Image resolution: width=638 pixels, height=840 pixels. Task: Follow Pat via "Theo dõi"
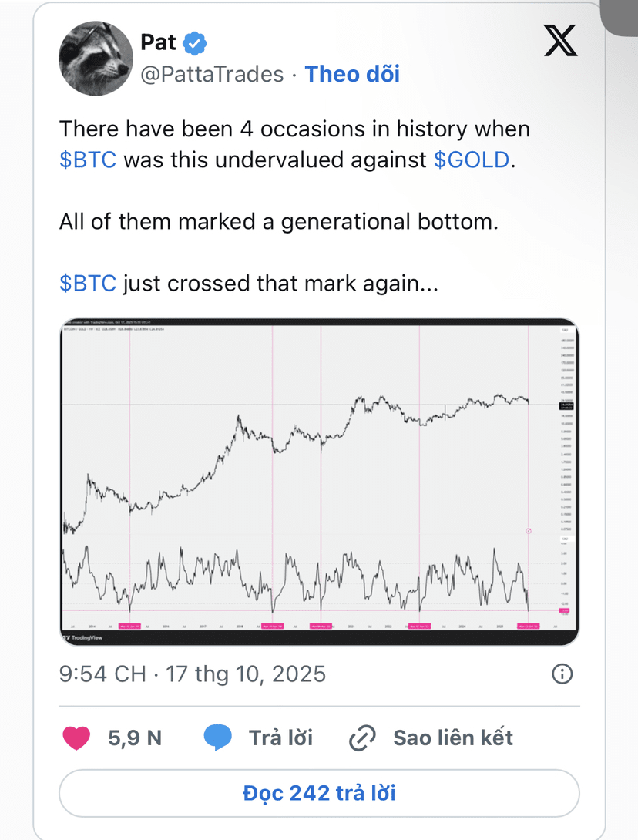tap(352, 74)
